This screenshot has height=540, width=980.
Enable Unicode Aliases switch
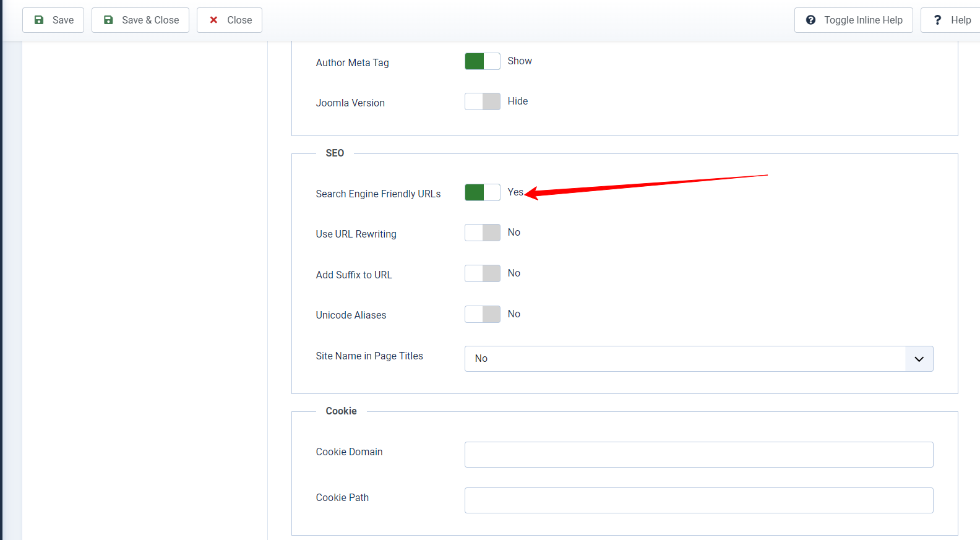(x=483, y=314)
